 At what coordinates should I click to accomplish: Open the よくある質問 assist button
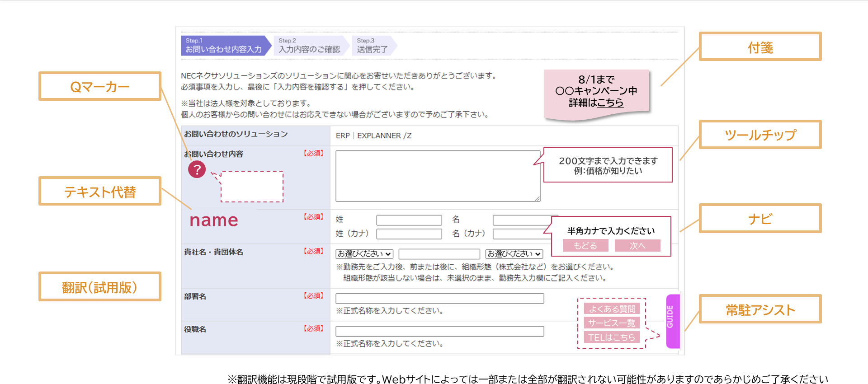pyautogui.click(x=612, y=309)
